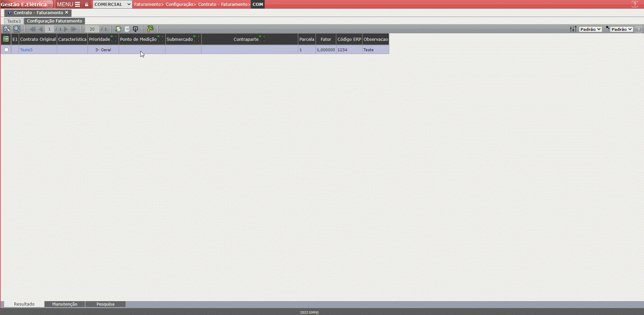This screenshot has height=315, width=644.
Task: Select the radio button for row Teste3
Action: pyautogui.click(x=6, y=50)
